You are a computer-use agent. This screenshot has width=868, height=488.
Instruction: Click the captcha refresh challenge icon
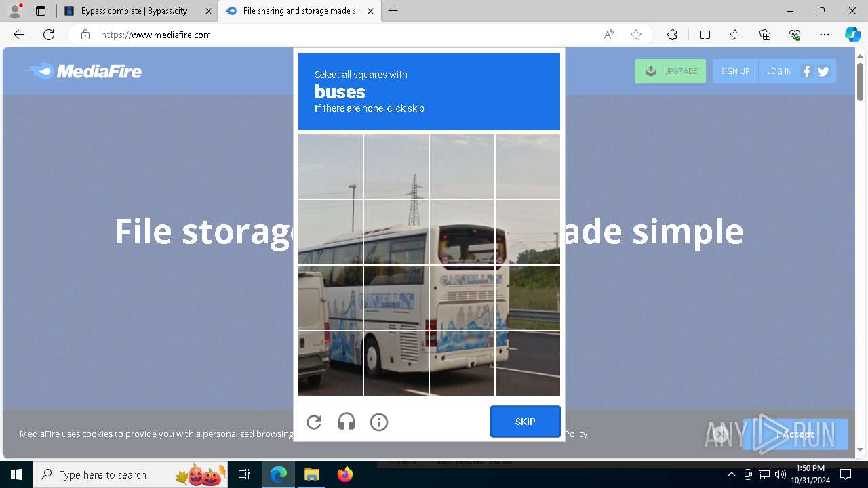[x=314, y=422]
